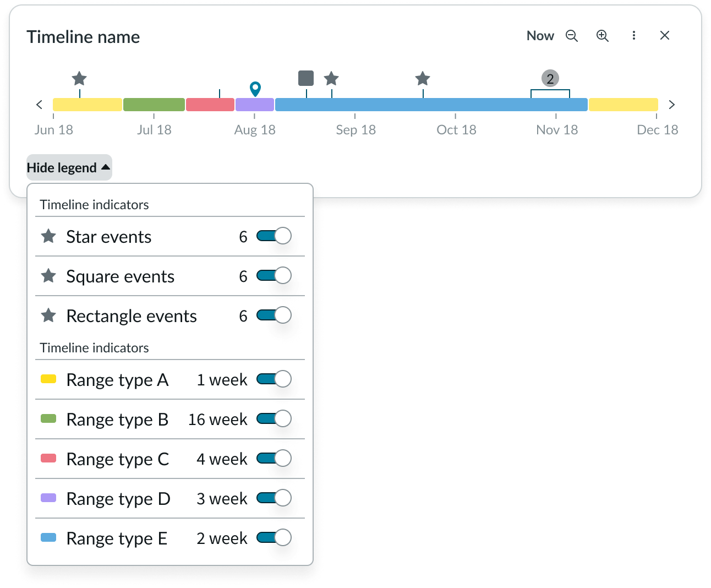This screenshot has width=711, height=588.
Task: Open the grouped events badge showing 2
Action: [550, 79]
